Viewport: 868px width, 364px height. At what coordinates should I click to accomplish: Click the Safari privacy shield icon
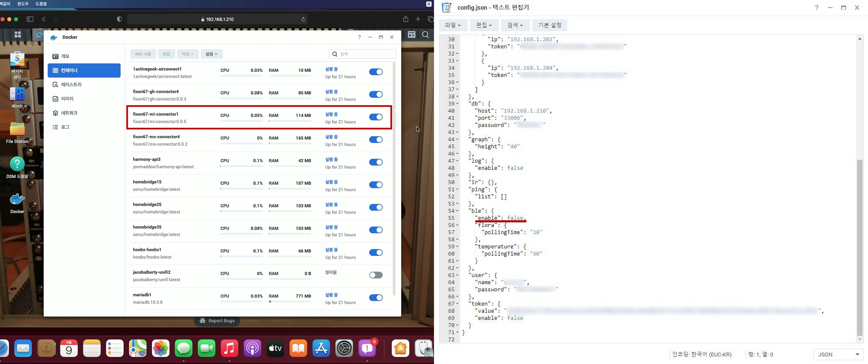(x=119, y=19)
